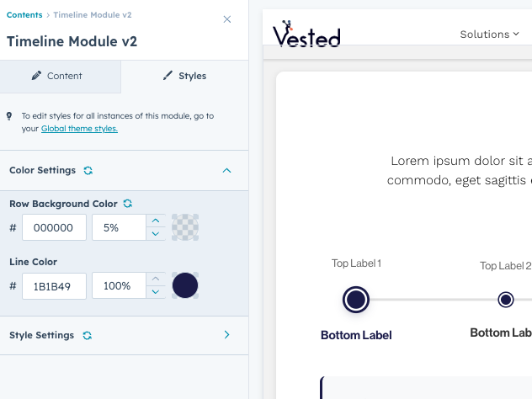Open the line color swatch picker

[x=185, y=285]
